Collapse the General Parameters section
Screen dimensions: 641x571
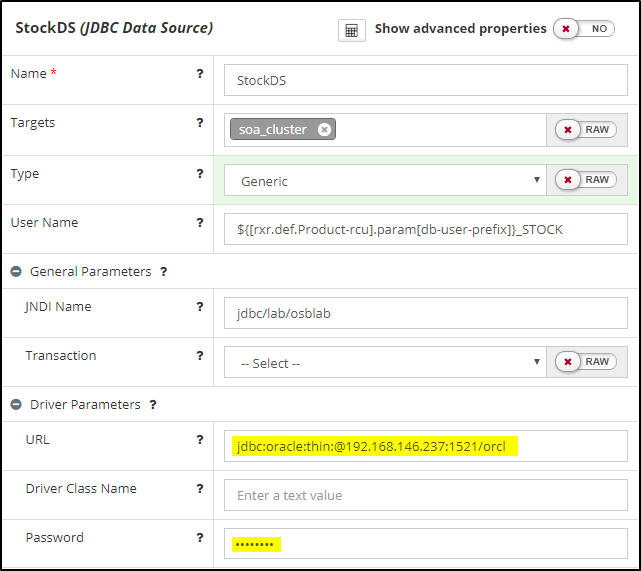16,272
